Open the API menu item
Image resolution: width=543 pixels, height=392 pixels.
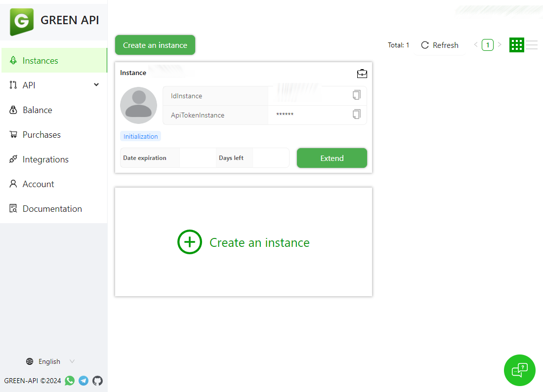(x=54, y=85)
